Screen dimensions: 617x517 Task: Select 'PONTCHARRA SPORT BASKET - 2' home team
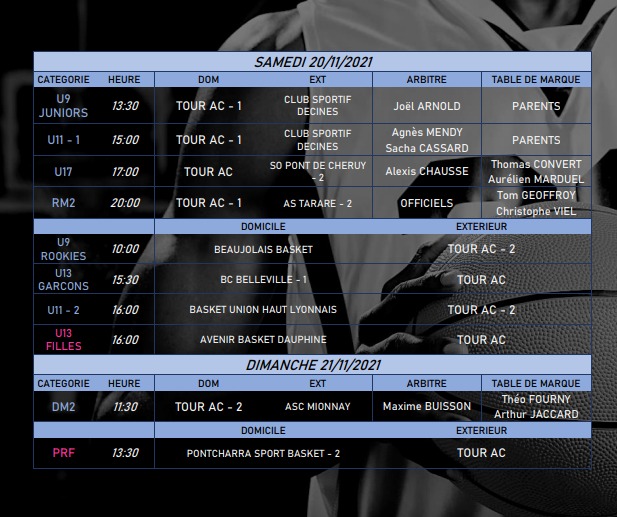pyautogui.click(x=263, y=453)
